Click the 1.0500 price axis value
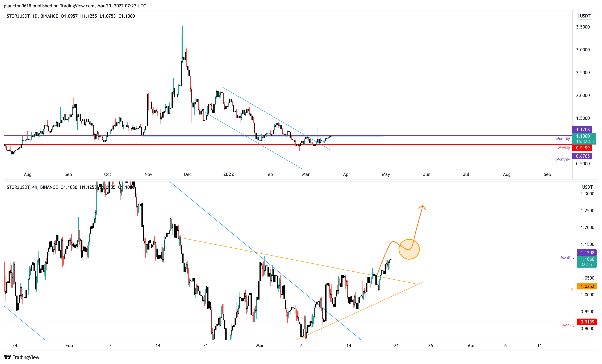This screenshot has height=364, width=602. 587,278
